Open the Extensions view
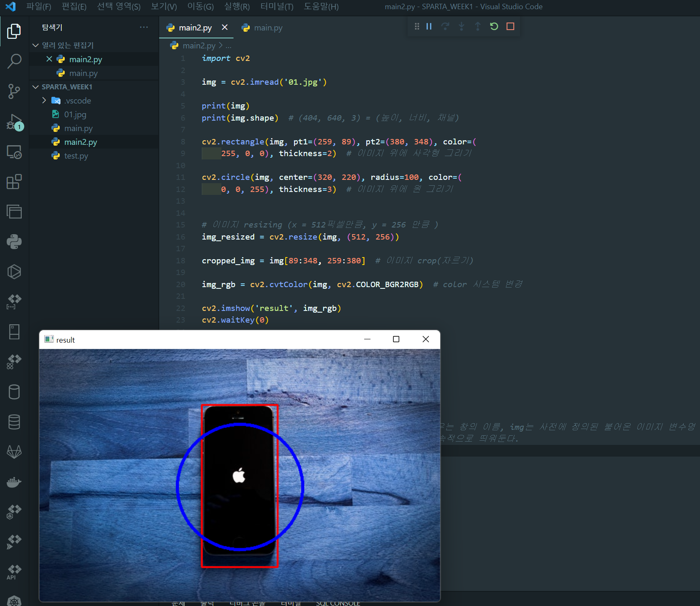Image resolution: width=700 pixels, height=606 pixels. click(14, 182)
